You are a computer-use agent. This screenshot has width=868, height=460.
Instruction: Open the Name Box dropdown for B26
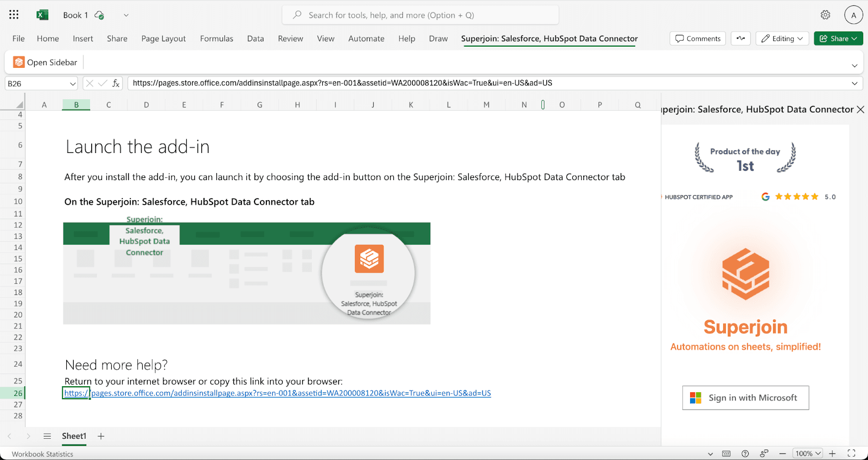[x=73, y=84]
